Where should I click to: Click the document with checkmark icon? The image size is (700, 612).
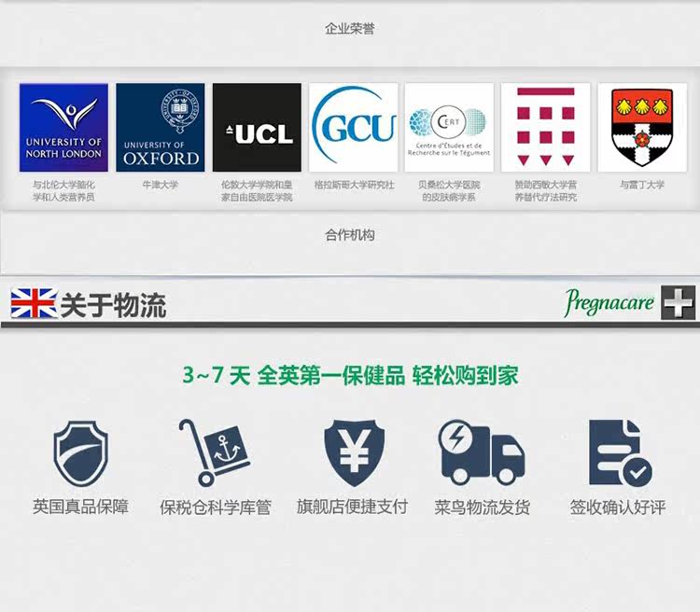(621, 452)
